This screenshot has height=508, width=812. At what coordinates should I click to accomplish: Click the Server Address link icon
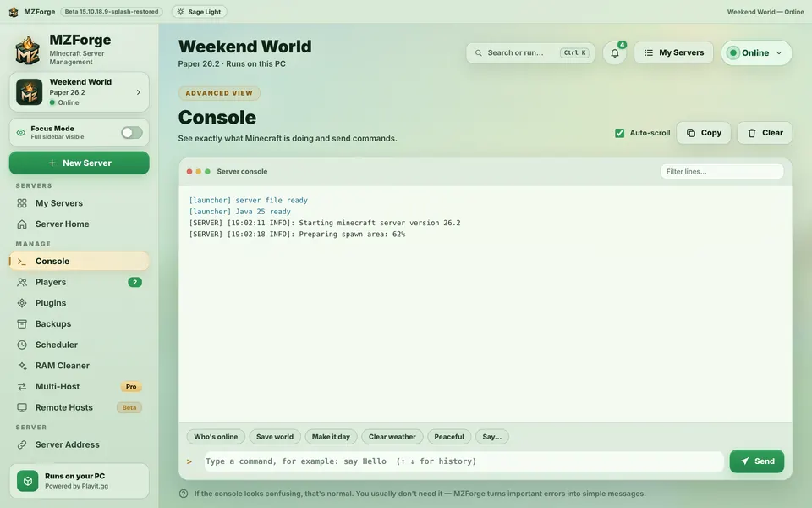point(22,444)
